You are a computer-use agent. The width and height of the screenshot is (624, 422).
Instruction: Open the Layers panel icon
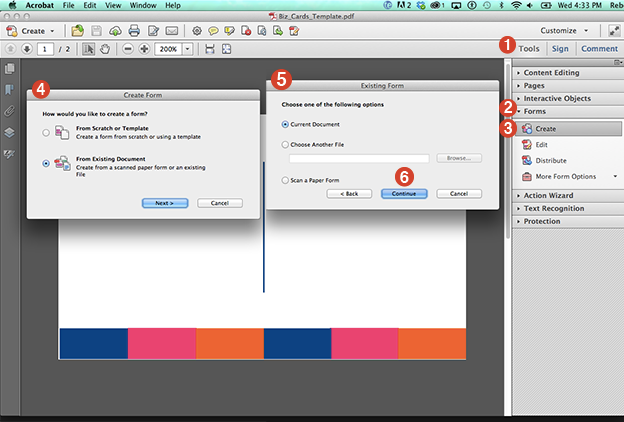pyautogui.click(x=9, y=132)
